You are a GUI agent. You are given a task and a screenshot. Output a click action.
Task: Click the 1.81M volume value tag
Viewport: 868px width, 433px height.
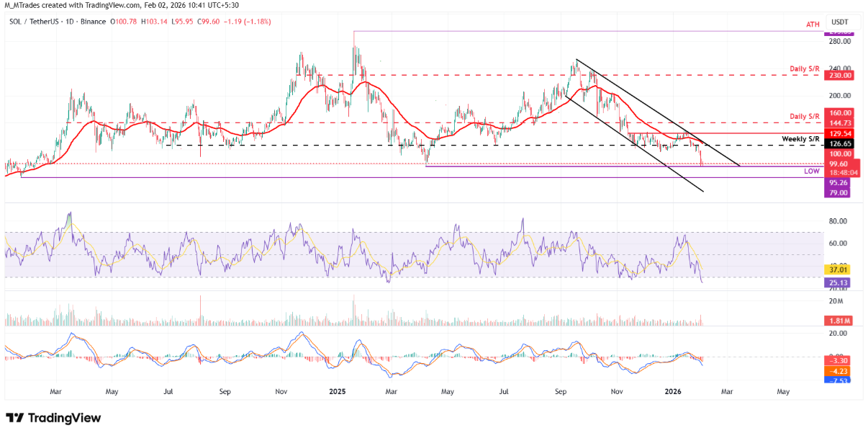tap(841, 319)
